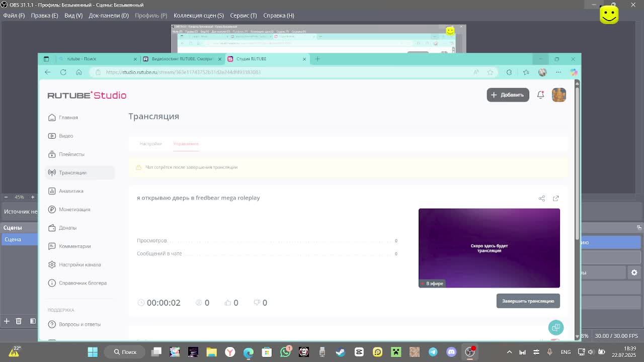Open OBS Коллекция сцен (S) menu
The image size is (644, 362).
(x=199, y=15)
